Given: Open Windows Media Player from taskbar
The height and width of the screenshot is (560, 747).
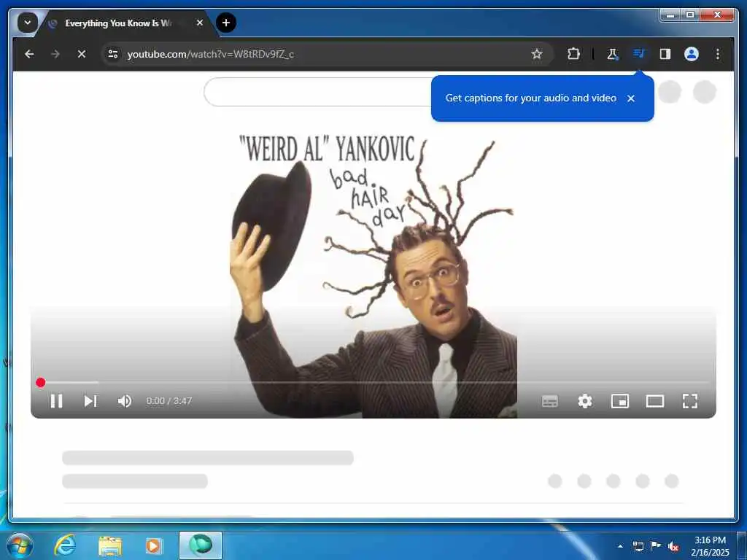Looking at the screenshot, I should click(x=154, y=545).
